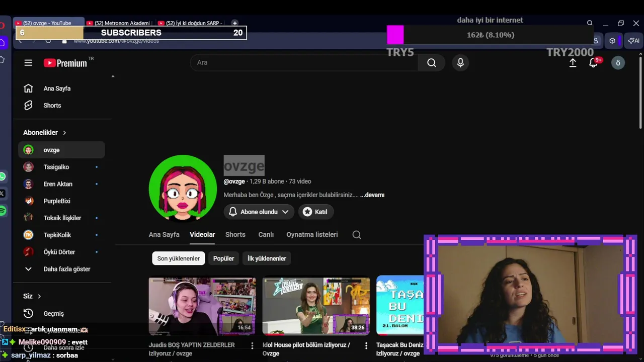Viewport: 644px width, 362px height.
Task: Select the İlk yüklenenler filter chip
Action: (267, 258)
